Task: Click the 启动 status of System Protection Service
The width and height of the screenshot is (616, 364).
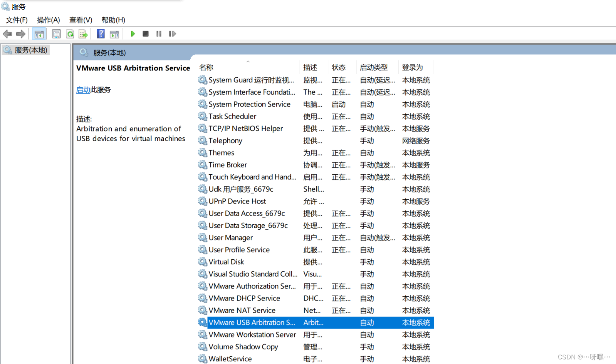Action: pos(339,104)
